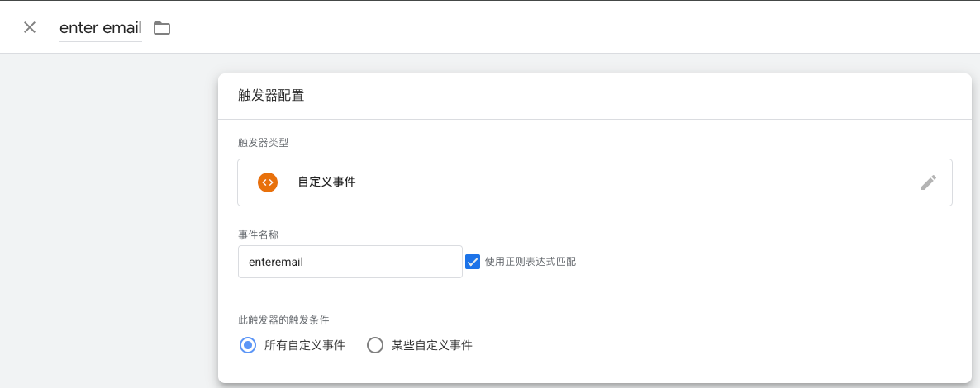Viewport: 980px width, 388px height.
Task: Select the 某些自定义事件 radio button
Action: click(375, 345)
